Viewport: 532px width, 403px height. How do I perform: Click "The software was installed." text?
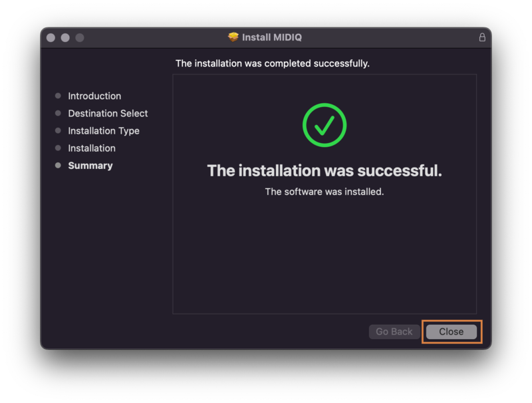(325, 192)
